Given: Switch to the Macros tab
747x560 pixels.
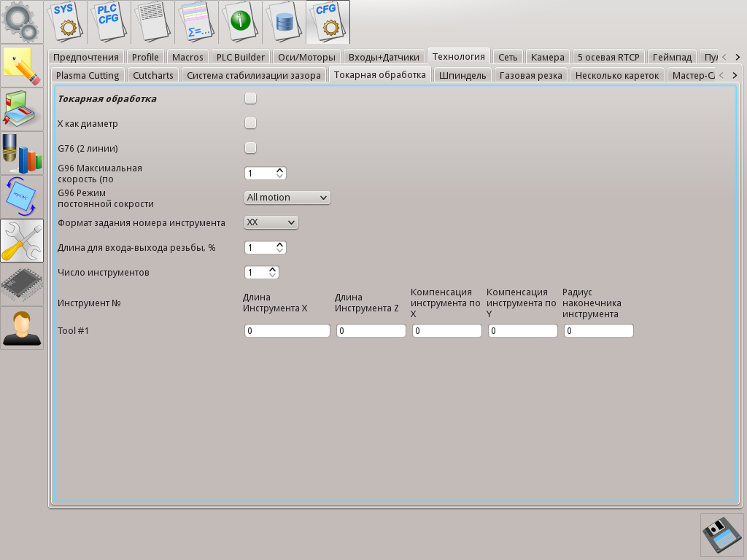Looking at the screenshot, I should [x=187, y=57].
